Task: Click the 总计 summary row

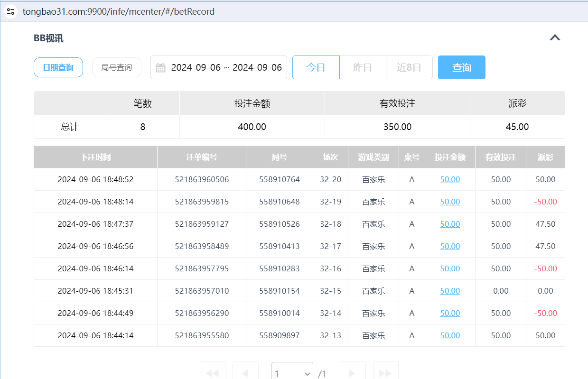Action: click(x=69, y=127)
